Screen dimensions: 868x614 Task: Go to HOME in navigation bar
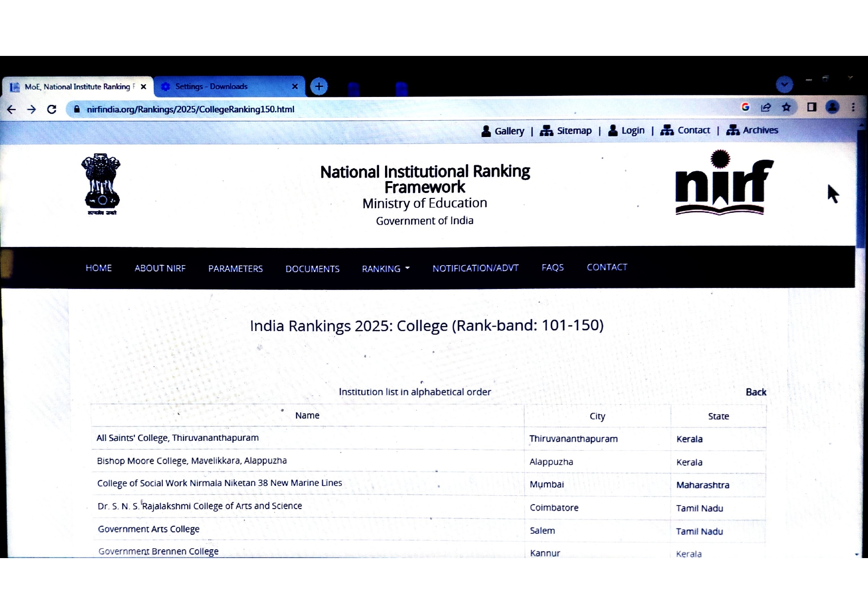pyautogui.click(x=98, y=268)
